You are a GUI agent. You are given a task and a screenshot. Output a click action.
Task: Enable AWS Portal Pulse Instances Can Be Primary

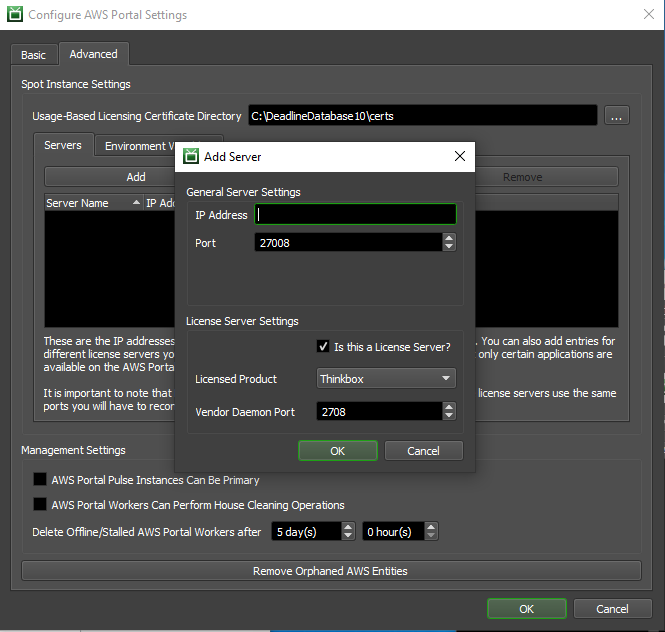[40, 479]
